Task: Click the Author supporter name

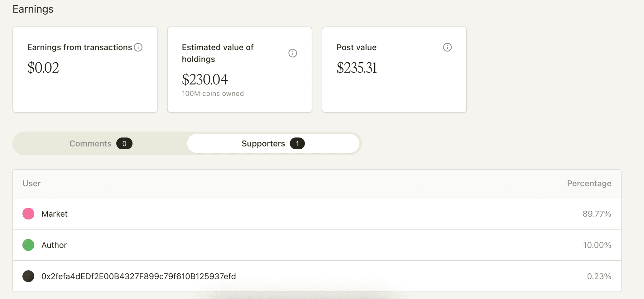Action: 54,245
